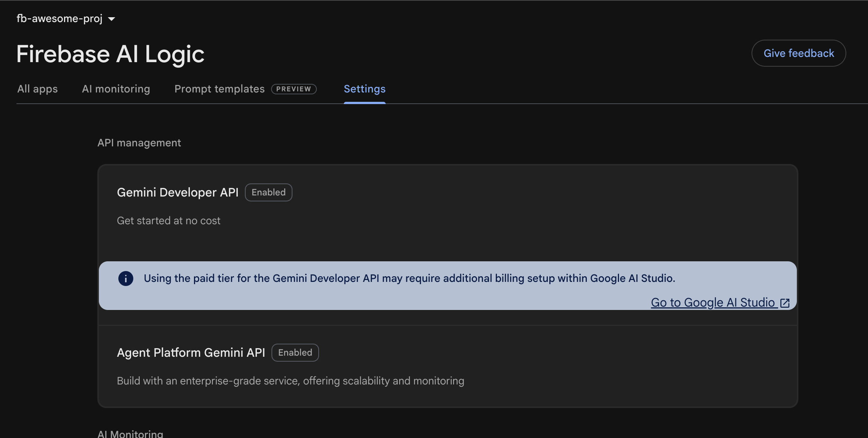Click the Gemini Developer API heading

pos(177,192)
